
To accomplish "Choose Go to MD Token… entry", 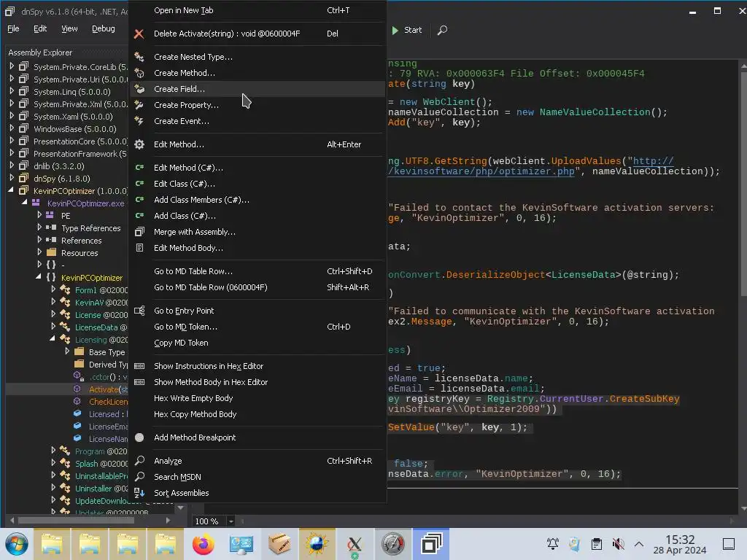I will [x=186, y=327].
